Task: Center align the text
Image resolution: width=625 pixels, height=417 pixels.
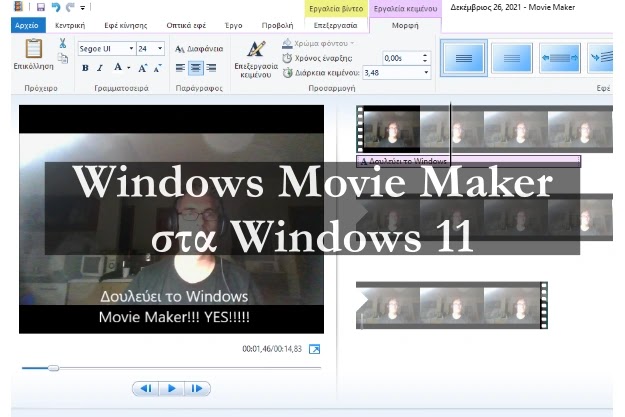Action: [195, 68]
